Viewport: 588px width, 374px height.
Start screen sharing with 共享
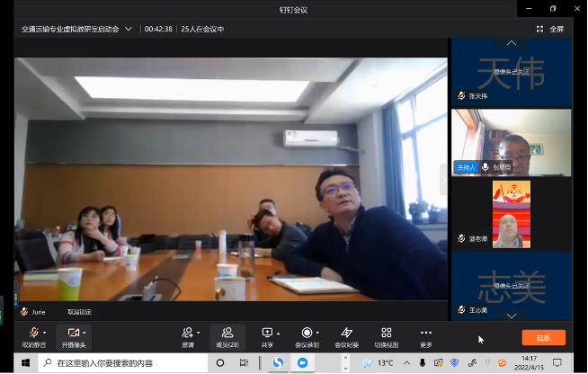pos(267,337)
